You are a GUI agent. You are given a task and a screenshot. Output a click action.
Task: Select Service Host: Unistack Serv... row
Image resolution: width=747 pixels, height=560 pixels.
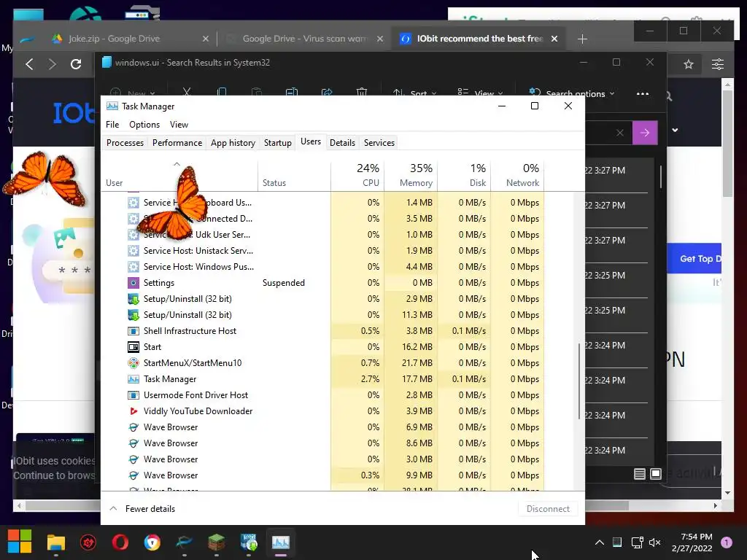point(322,251)
